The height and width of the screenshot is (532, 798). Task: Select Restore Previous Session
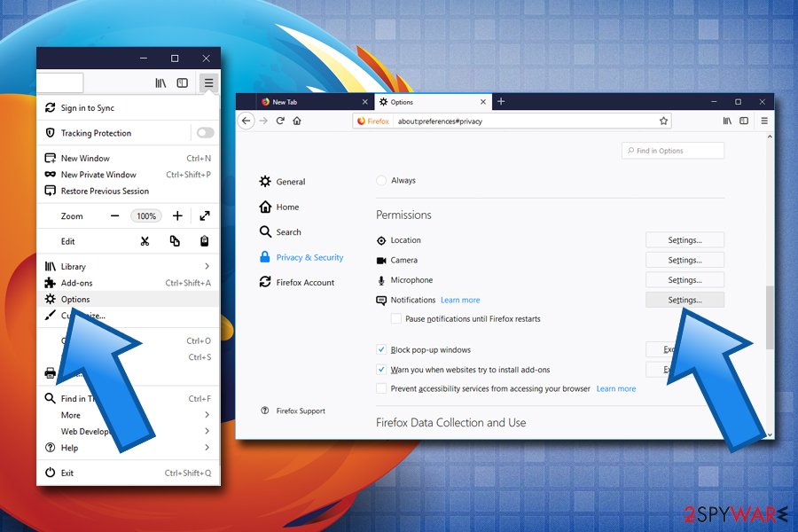tap(129, 191)
